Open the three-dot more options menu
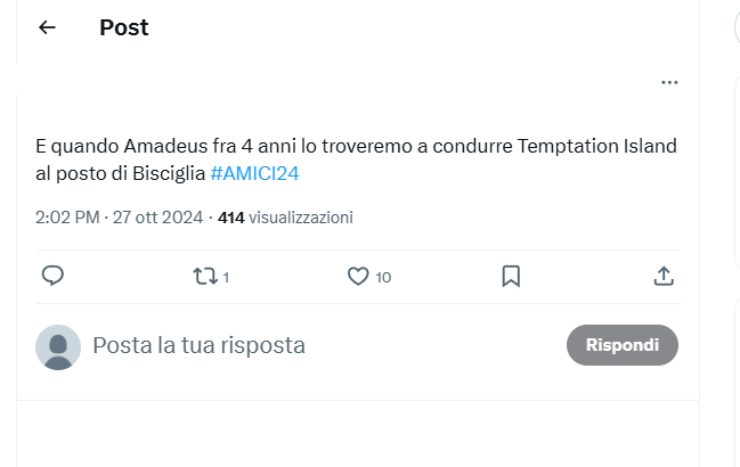 pos(669,83)
